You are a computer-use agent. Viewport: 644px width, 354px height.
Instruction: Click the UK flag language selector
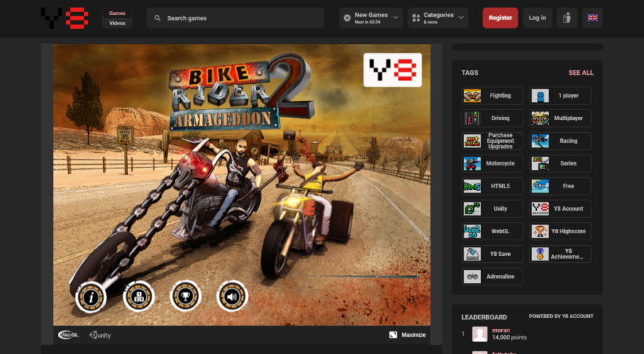coord(592,18)
